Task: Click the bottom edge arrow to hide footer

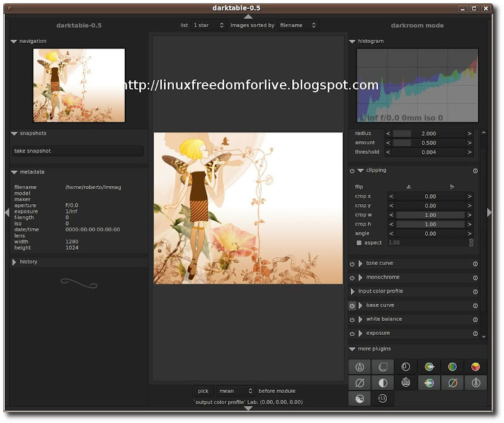Action: tap(248, 409)
